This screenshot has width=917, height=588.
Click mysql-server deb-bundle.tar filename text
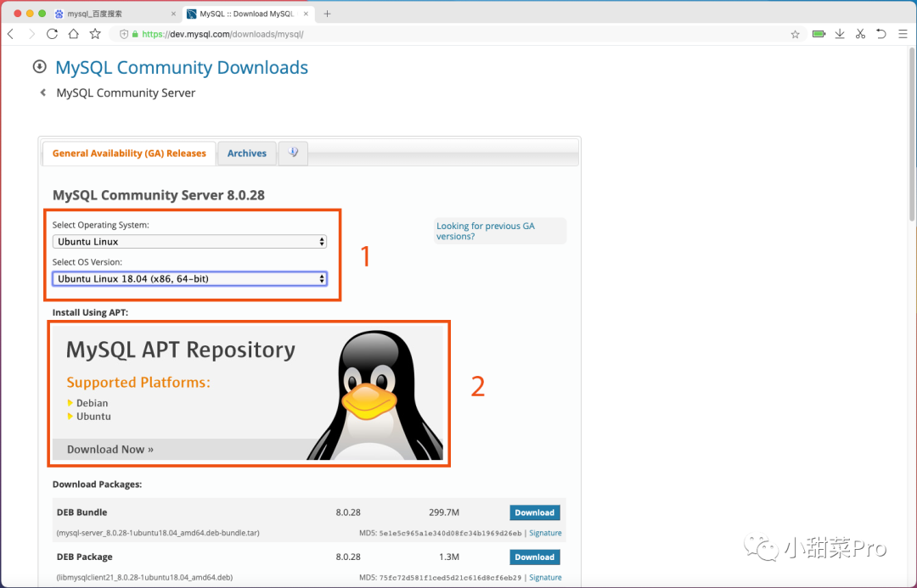coord(158,533)
